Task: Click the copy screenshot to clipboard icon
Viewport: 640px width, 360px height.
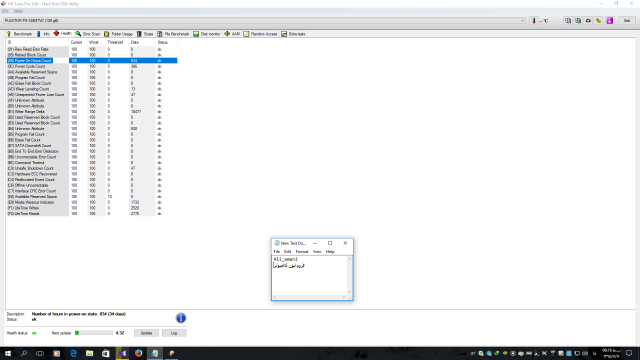Action: [578, 20]
